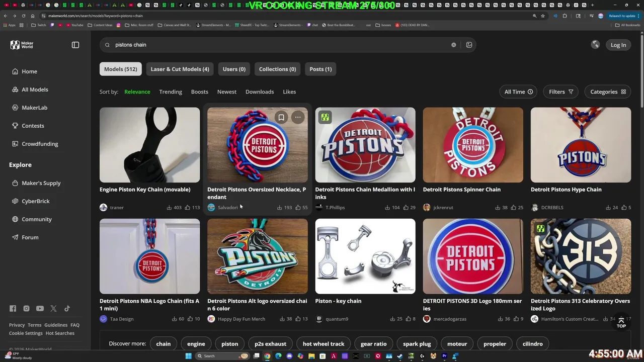
Task: Visit MakerWorld's X profile
Action: [x=53, y=309]
